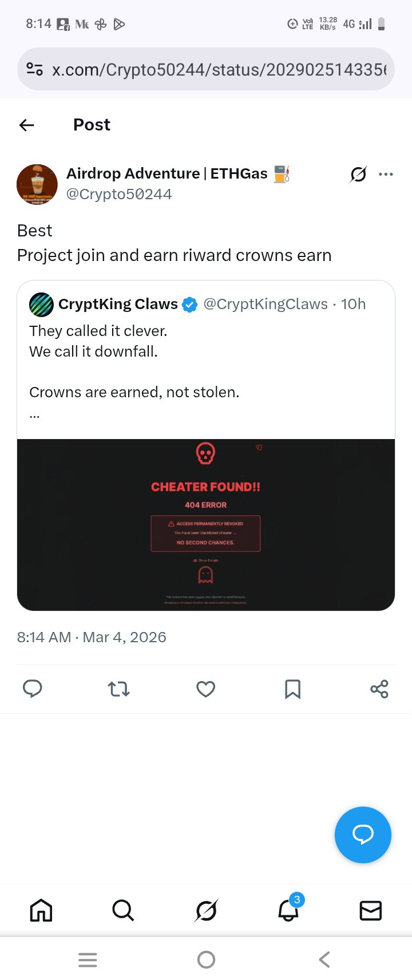Open notifications bell with badge 3
Image resolution: width=412 pixels, height=980 pixels.
(x=288, y=910)
